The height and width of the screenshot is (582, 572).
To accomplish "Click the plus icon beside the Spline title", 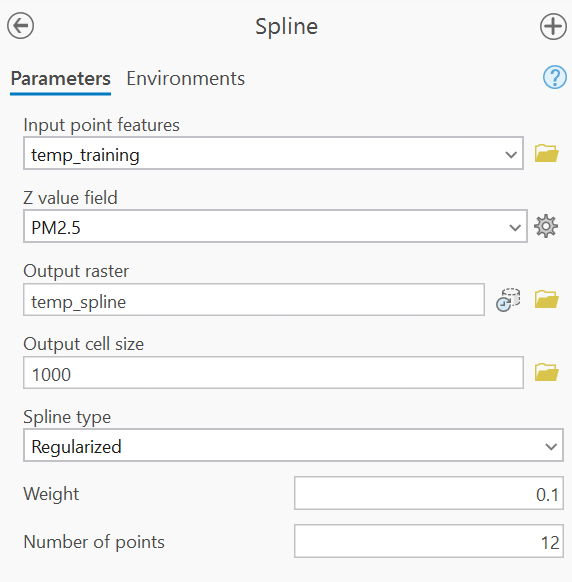I will pyautogui.click(x=553, y=26).
